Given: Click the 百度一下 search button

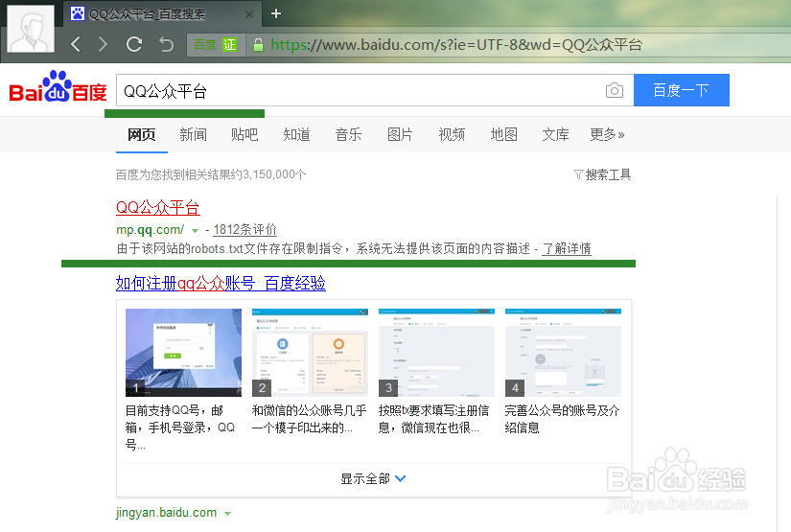Looking at the screenshot, I should point(681,90).
